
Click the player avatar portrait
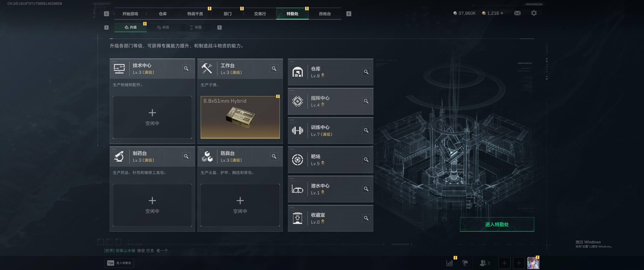(x=533, y=263)
